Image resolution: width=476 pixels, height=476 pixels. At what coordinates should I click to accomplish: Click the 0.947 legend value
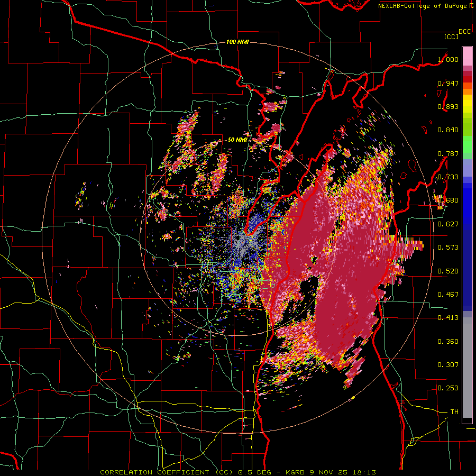(x=448, y=83)
